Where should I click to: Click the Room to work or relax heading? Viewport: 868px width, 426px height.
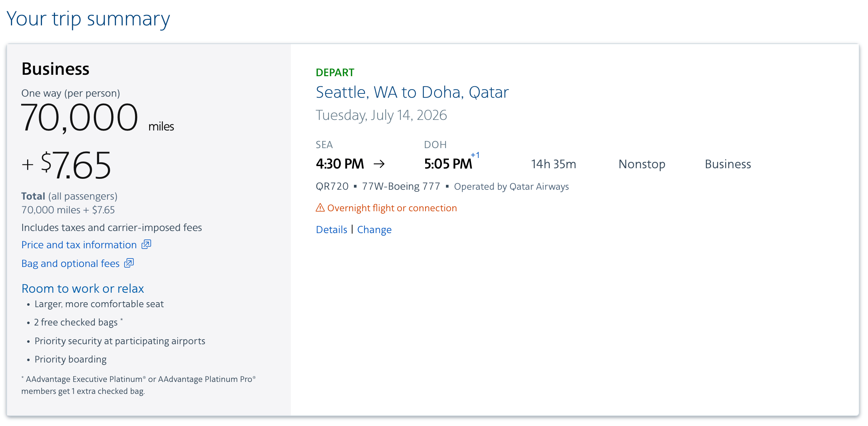[82, 288]
